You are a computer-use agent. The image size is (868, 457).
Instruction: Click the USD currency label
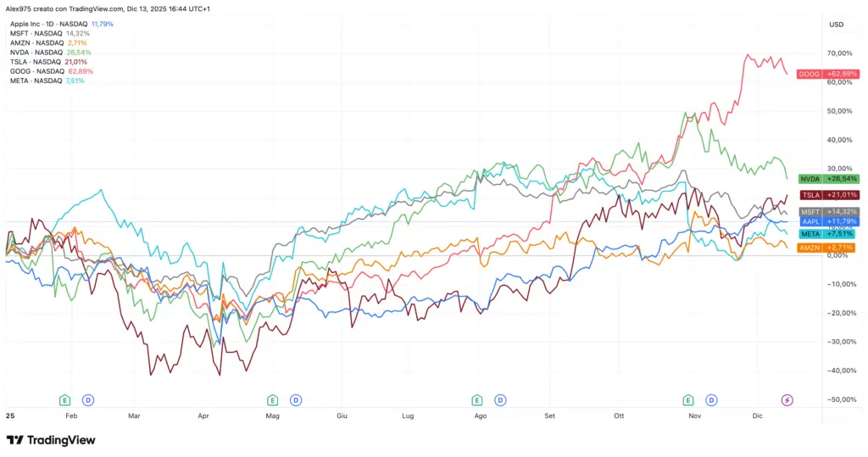tap(835, 25)
